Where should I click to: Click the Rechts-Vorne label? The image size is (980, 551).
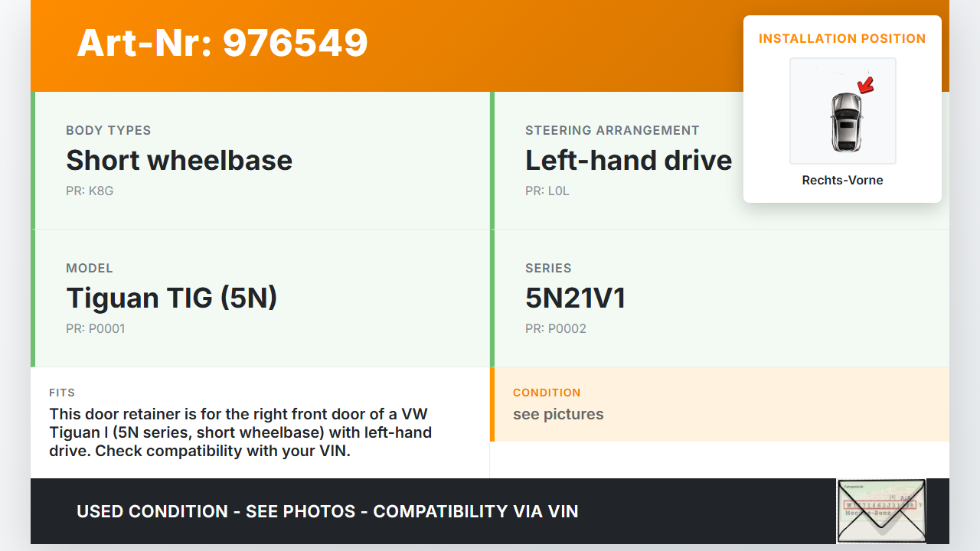pyautogui.click(x=842, y=180)
